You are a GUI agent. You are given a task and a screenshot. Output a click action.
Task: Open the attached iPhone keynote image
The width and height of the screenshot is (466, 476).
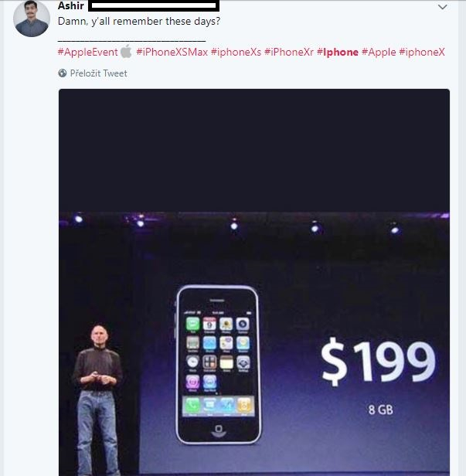click(254, 282)
